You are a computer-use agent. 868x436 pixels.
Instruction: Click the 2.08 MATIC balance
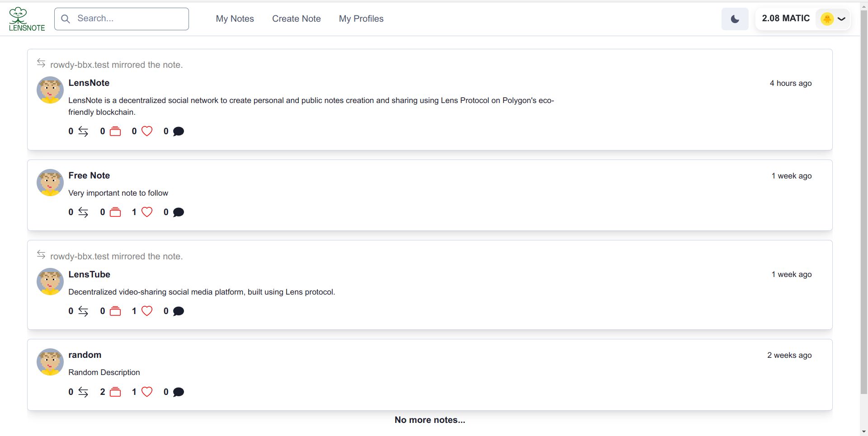tap(786, 19)
